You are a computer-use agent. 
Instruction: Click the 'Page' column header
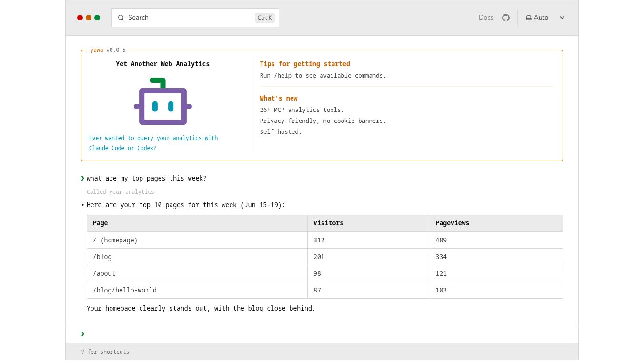click(x=197, y=223)
